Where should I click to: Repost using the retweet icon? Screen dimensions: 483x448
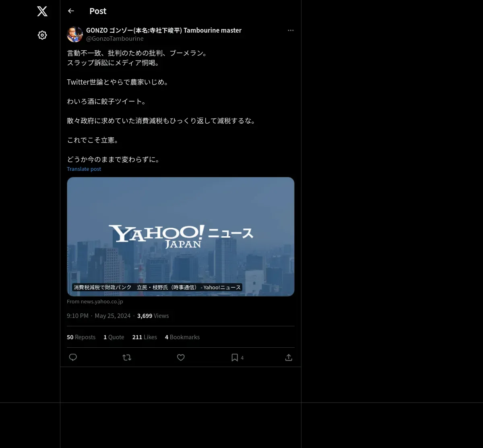click(127, 357)
